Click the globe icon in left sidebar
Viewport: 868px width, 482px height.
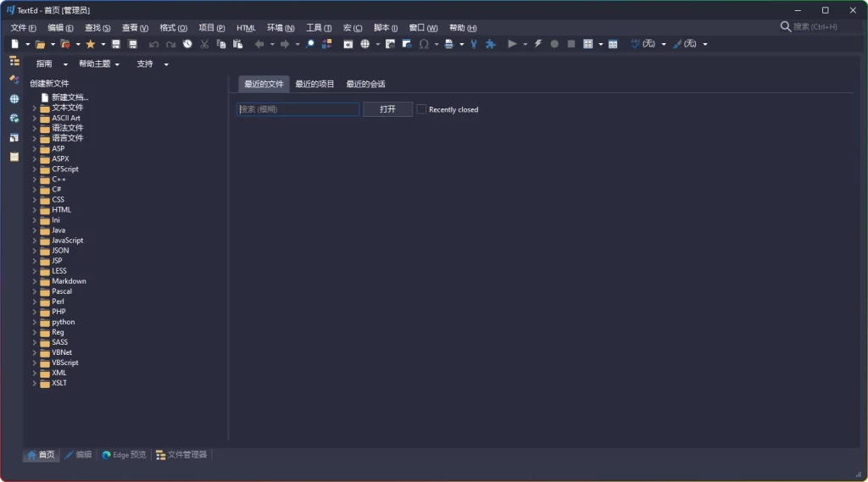click(14, 99)
